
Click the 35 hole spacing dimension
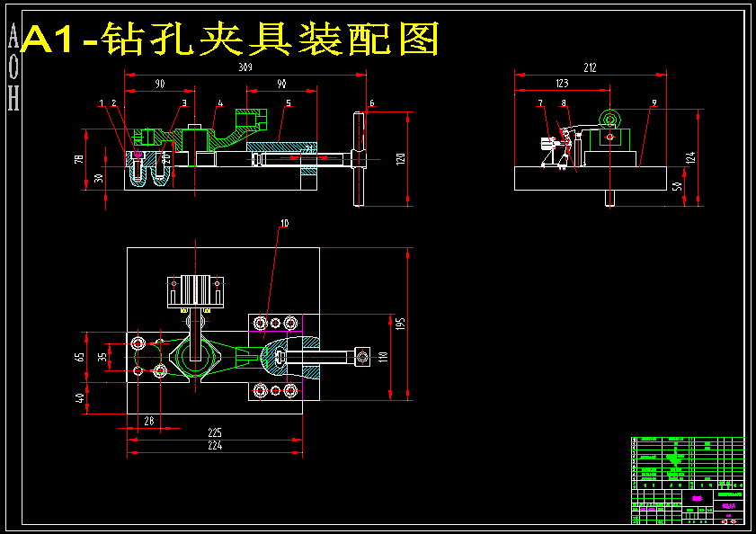[x=102, y=357]
